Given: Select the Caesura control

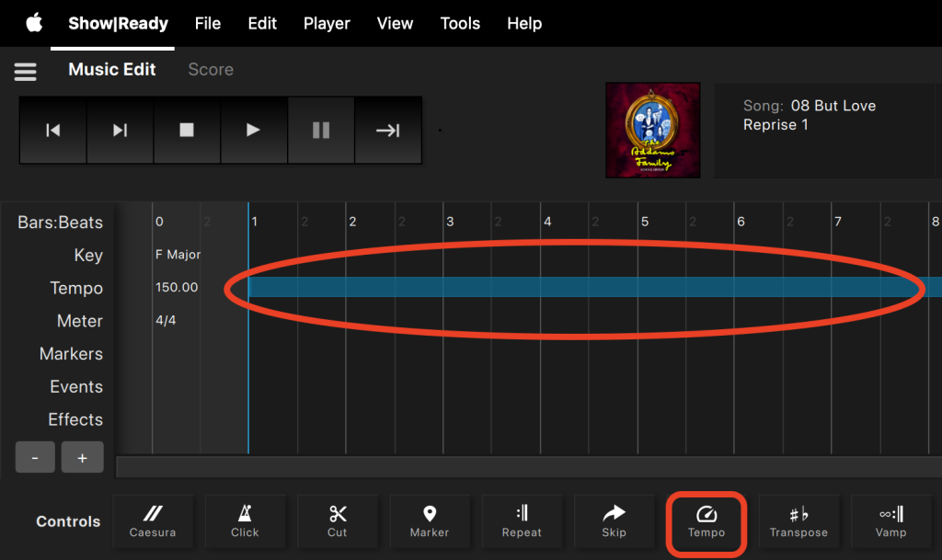Looking at the screenshot, I should (153, 521).
